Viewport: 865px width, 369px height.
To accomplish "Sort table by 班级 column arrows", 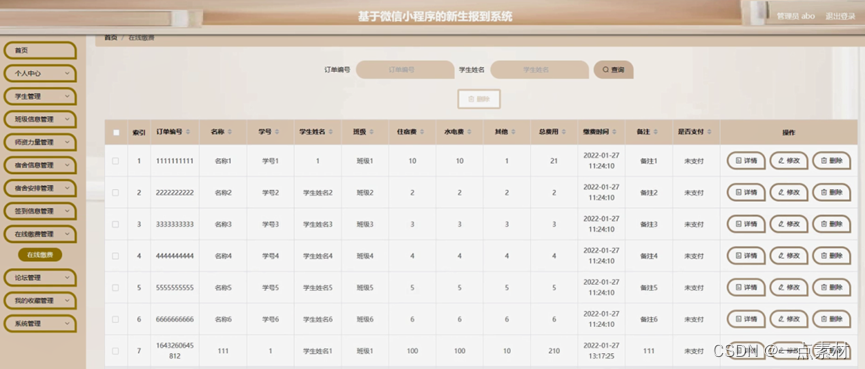I will pyautogui.click(x=372, y=132).
